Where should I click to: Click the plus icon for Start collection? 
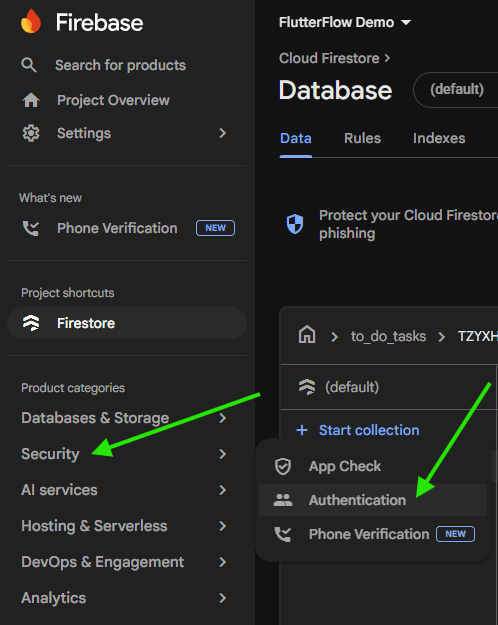[x=302, y=430]
